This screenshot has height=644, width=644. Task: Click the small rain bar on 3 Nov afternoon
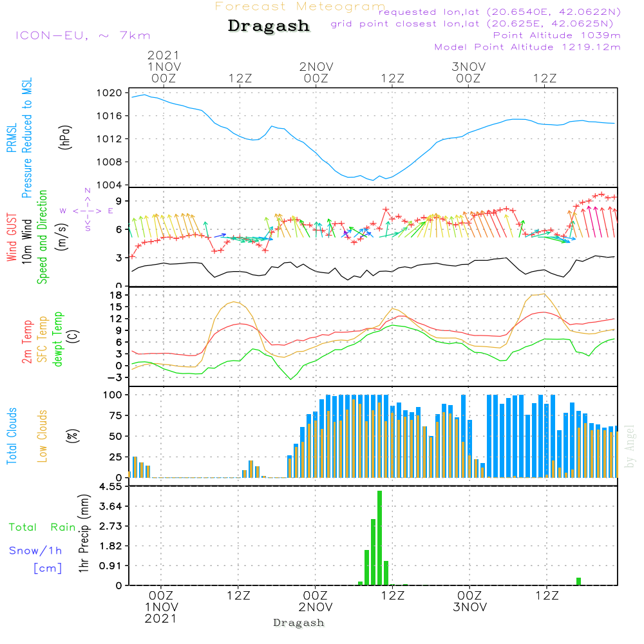coord(579,582)
